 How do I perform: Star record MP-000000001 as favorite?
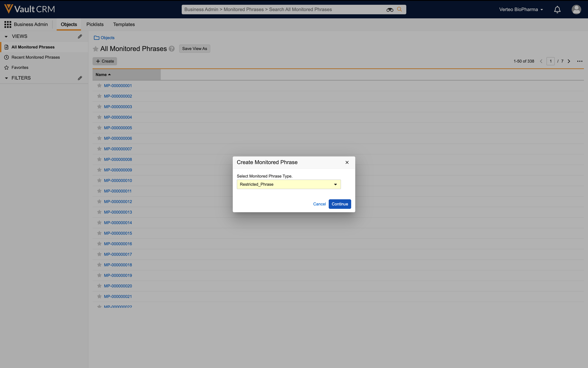click(x=99, y=85)
